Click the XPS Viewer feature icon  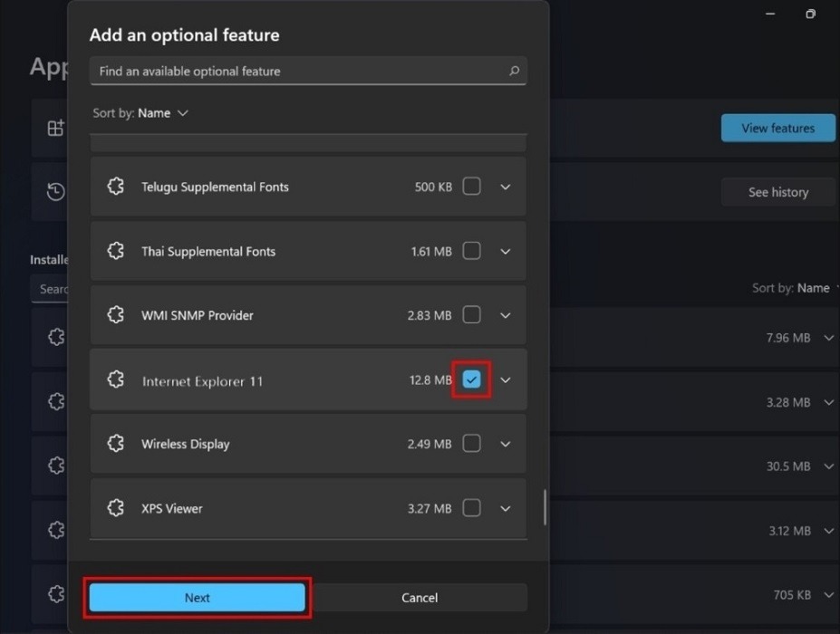click(115, 508)
